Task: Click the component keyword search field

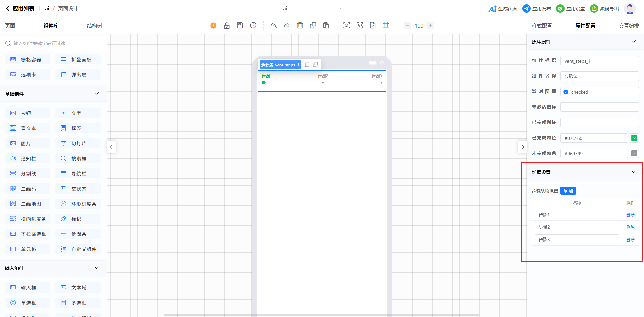Action: tap(54, 43)
